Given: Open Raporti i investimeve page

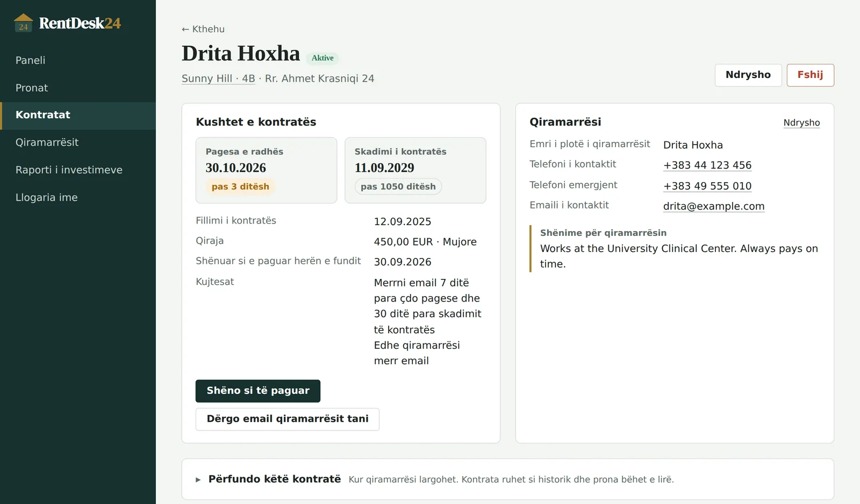Looking at the screenshot, I should click(x=78, y=170).
